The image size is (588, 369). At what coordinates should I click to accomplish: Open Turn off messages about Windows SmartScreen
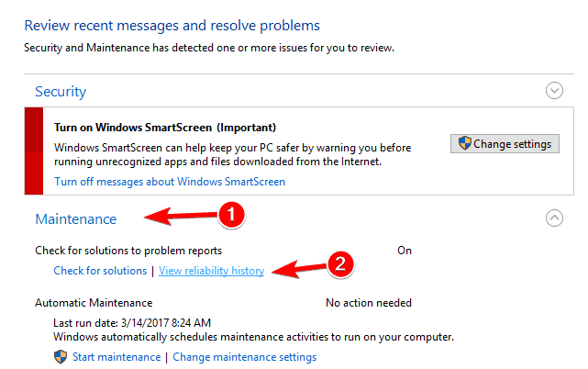tap(170, 182)
